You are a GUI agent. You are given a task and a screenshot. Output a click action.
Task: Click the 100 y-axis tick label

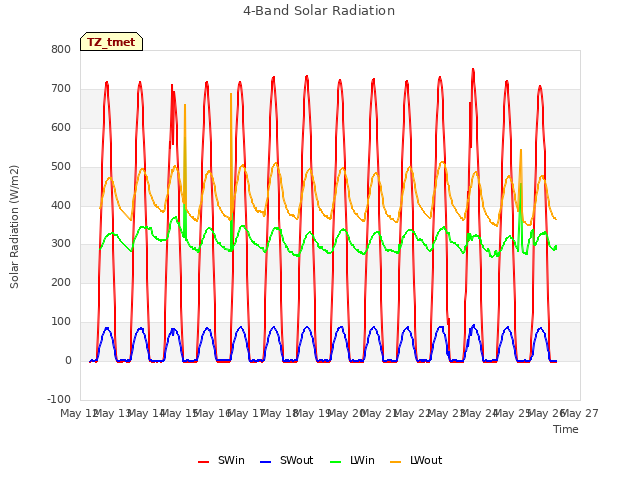tap(61, 322)
